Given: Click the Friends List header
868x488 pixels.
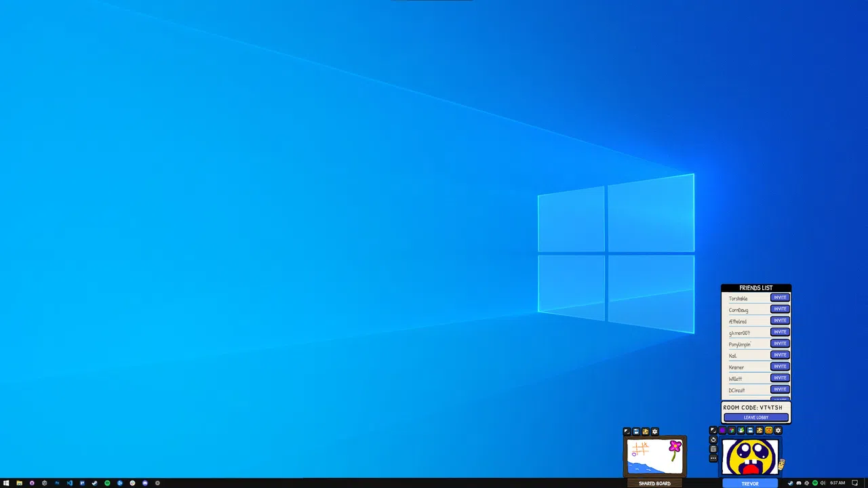Looking at the screenshot, I should click(756, 288).
